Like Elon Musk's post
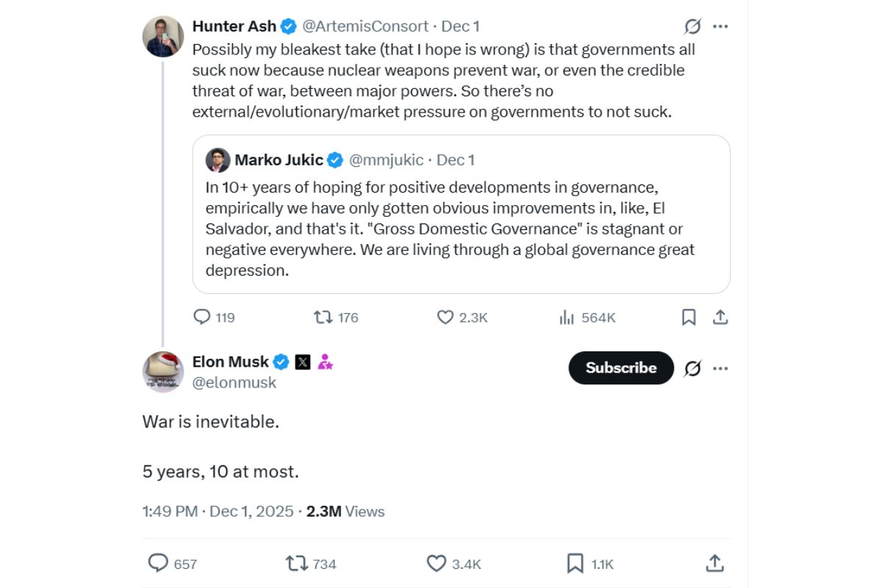The image size is (882, 588). 437,563
